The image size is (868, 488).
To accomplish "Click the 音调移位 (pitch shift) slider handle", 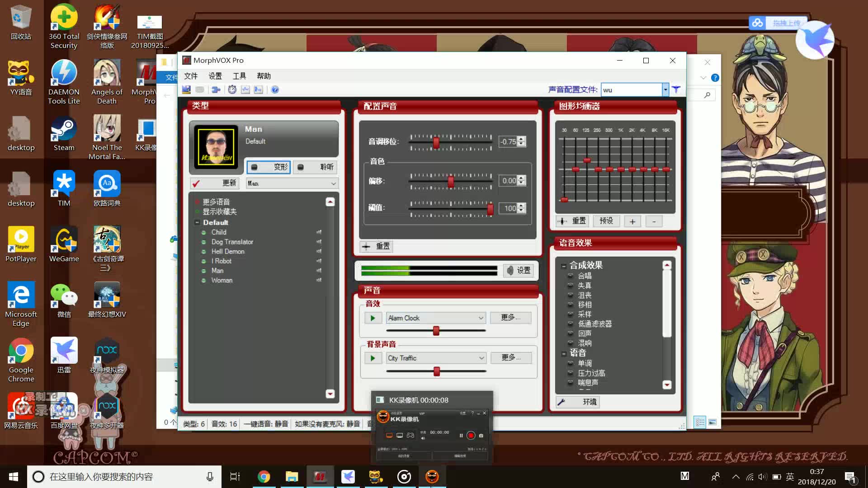I will (436, 143).
